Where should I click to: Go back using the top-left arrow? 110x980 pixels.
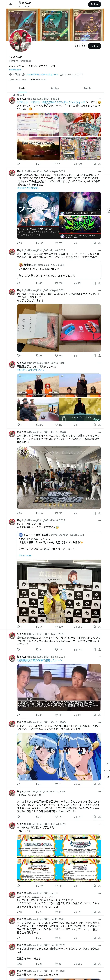(x=11, y=4)
